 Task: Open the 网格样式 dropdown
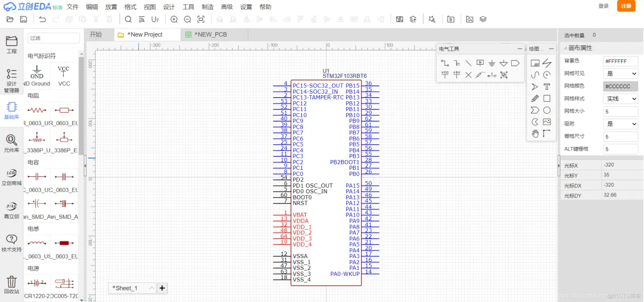[x=621, y=98]
